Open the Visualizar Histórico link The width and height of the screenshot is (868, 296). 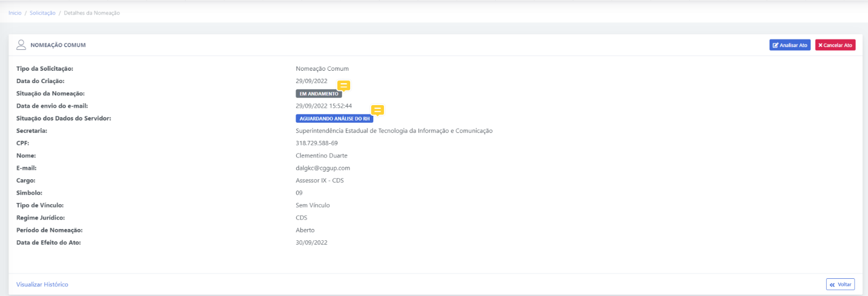tap(42, 284)
